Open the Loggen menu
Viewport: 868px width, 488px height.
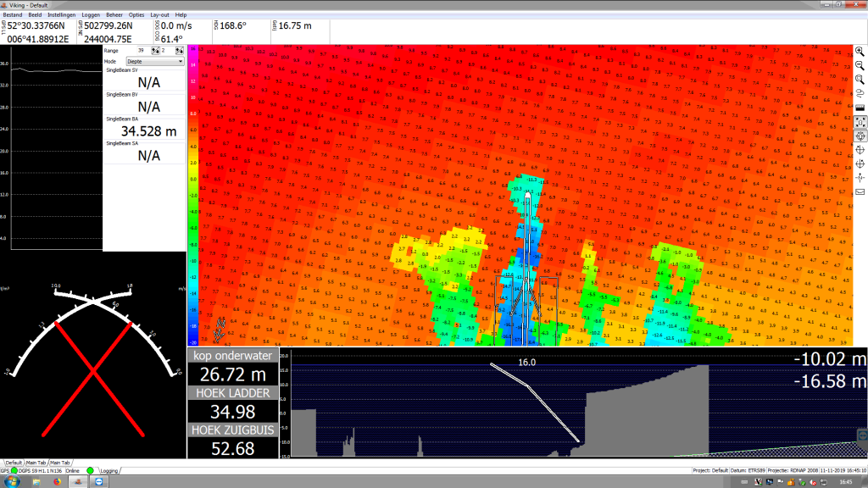(x=91, y=15)
